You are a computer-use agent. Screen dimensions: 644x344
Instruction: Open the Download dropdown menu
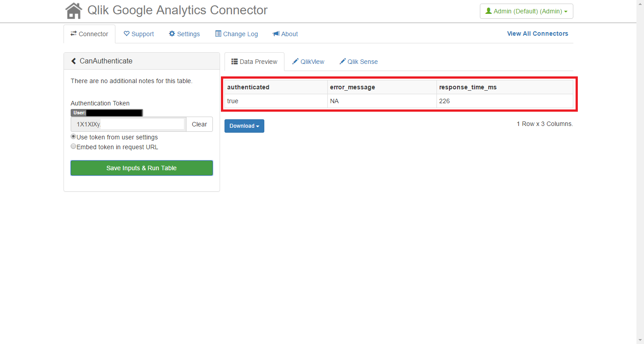pyautogui.click(x=244, y=126)
